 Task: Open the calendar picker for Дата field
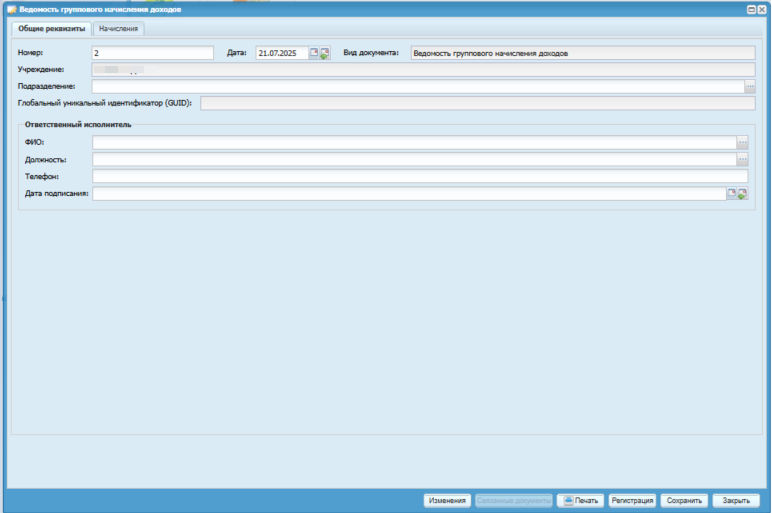[314, 54]
